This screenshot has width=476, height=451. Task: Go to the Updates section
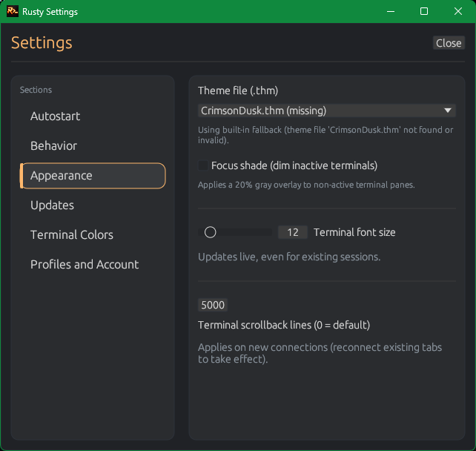coord(93,205)
